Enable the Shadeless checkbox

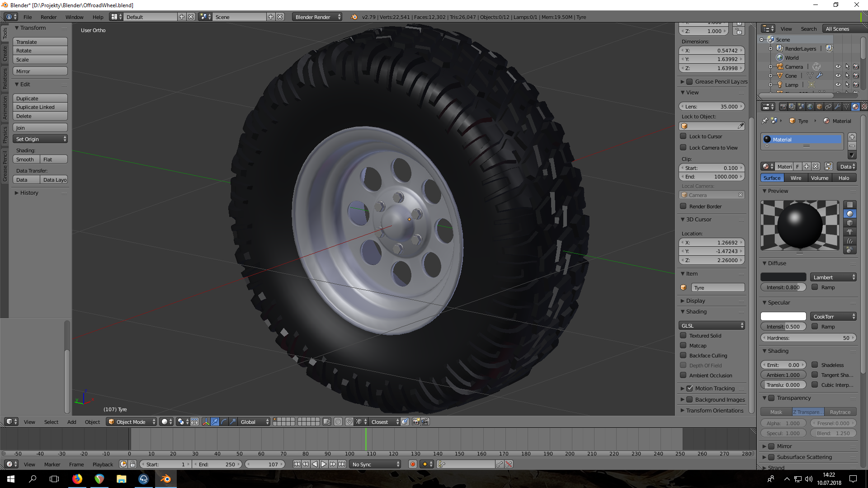815,365
